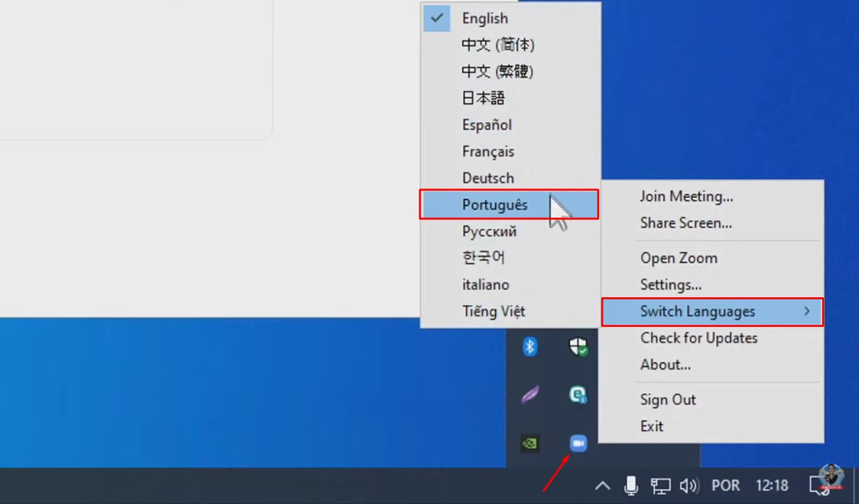Select Join Meeting... from the menu

click(686, 197)
